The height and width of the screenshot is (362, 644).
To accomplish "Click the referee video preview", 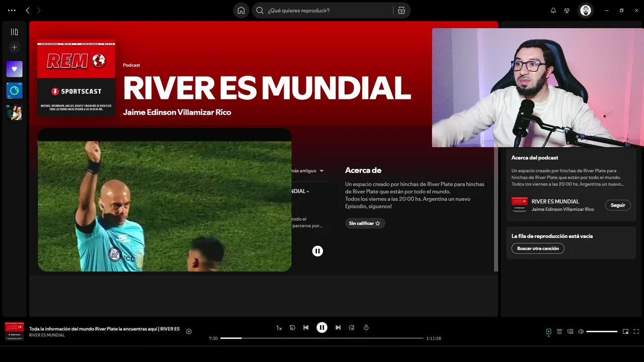I will 165,200.
